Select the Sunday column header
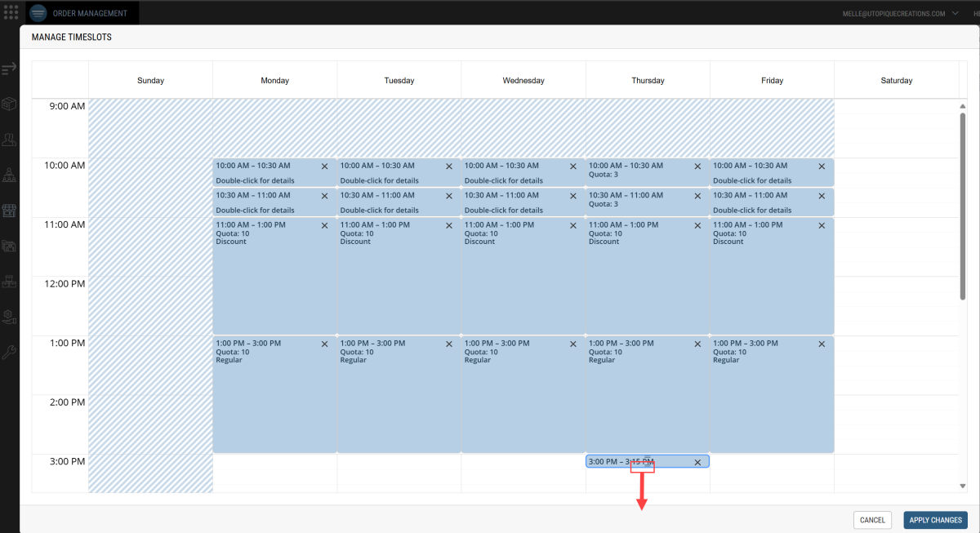 coord(150,81)
